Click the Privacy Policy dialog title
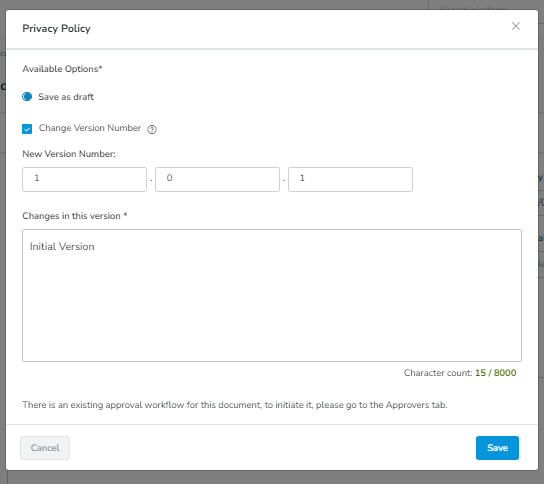544x484 pixels. tap(56, 28)
